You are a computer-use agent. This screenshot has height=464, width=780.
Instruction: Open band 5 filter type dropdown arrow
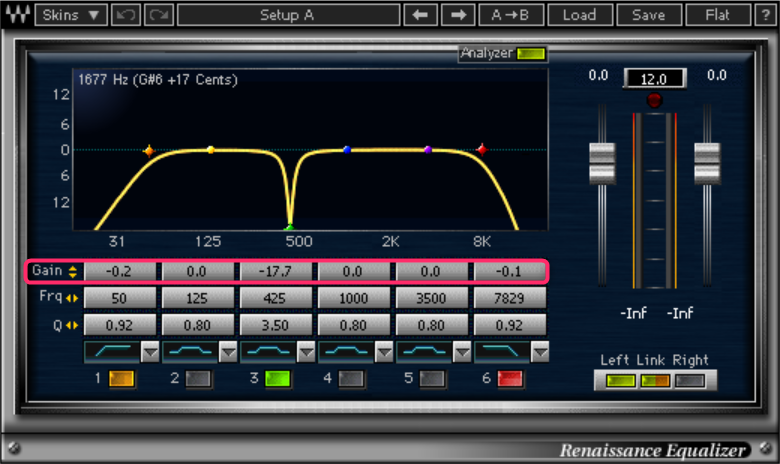[462, 352]
